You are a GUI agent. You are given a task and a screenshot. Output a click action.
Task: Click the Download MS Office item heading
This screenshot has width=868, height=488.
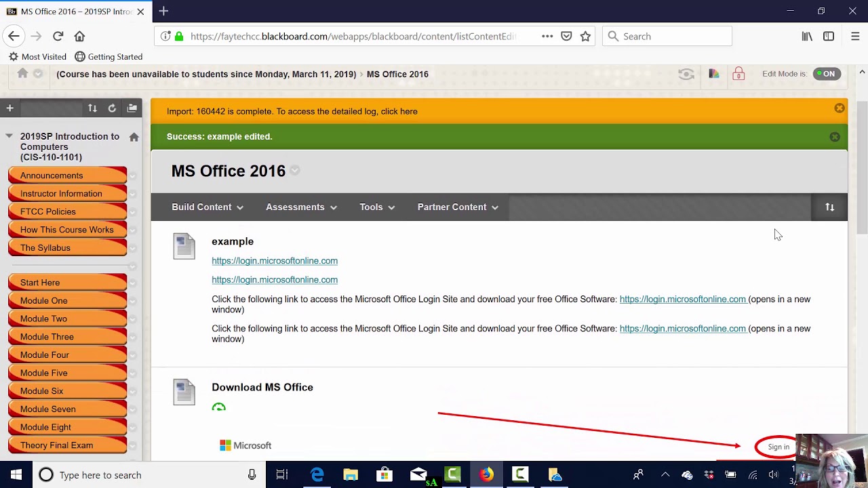point(262,387)
